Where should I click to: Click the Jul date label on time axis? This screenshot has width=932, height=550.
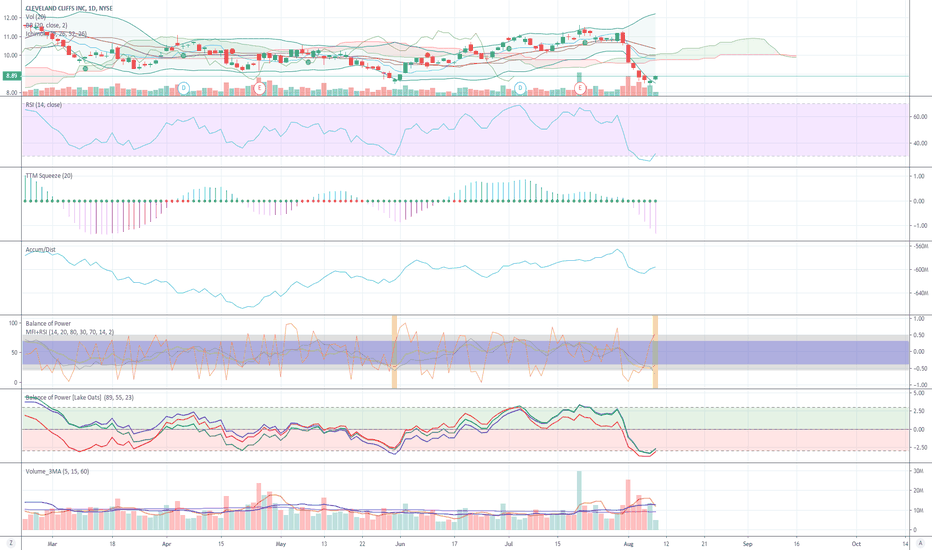(x=509, y=543)
